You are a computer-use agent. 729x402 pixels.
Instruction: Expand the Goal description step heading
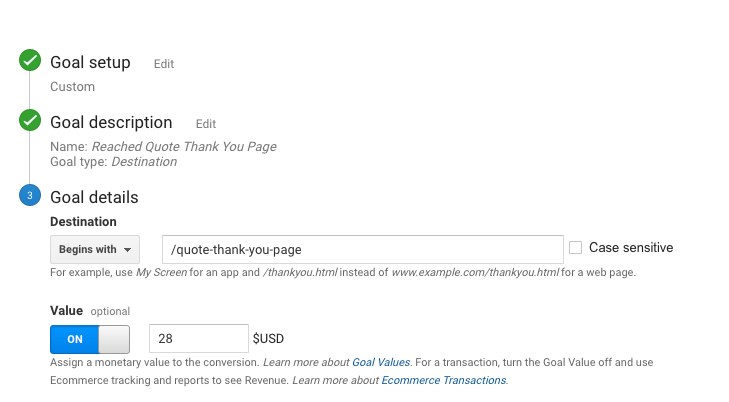point(111,122)
